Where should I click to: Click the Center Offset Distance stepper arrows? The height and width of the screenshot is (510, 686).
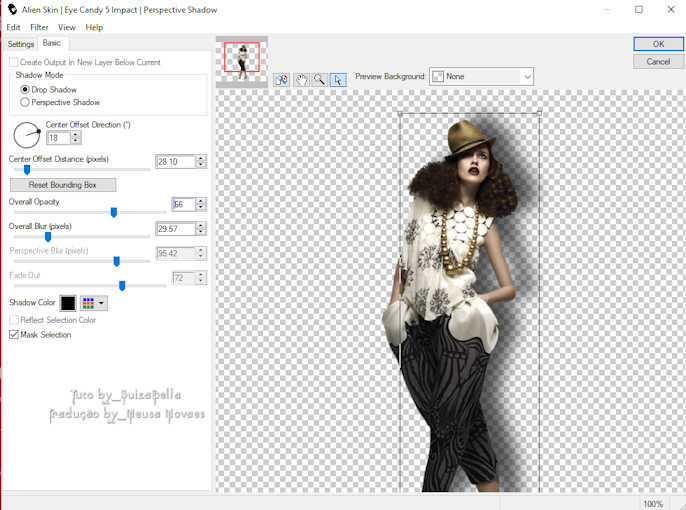(201, 162)
